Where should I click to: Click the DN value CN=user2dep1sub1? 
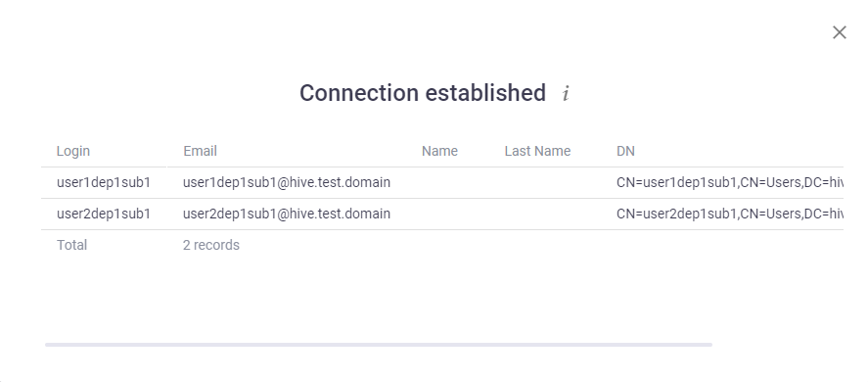pos(730,214)
